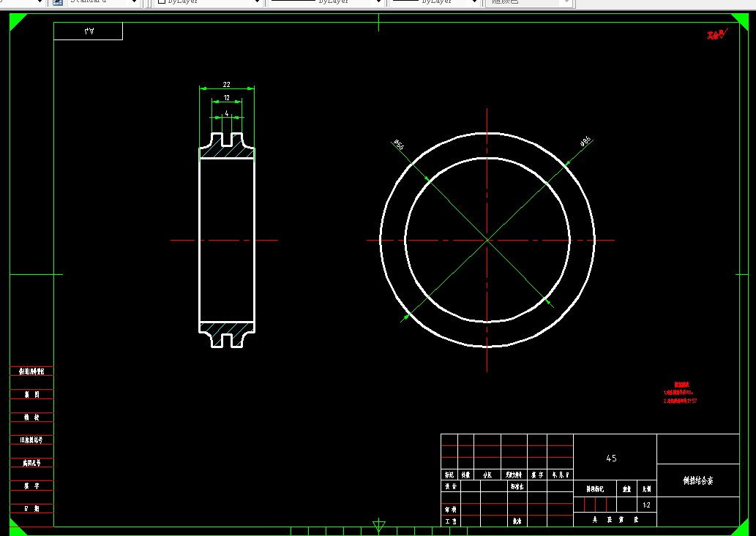Select the 4 groove dimension text
This screenshot has width=756, height=536.
point(227,113)
